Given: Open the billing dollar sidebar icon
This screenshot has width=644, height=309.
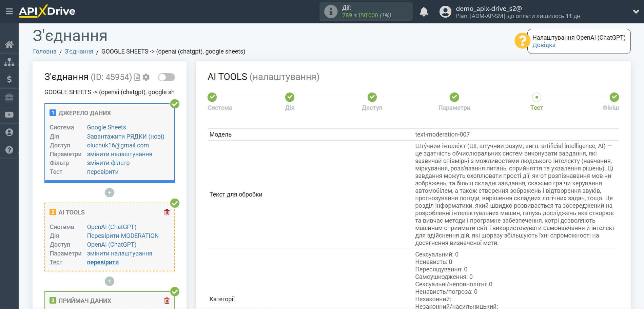Looking at the screenshot, I should (x=9, y=80).
